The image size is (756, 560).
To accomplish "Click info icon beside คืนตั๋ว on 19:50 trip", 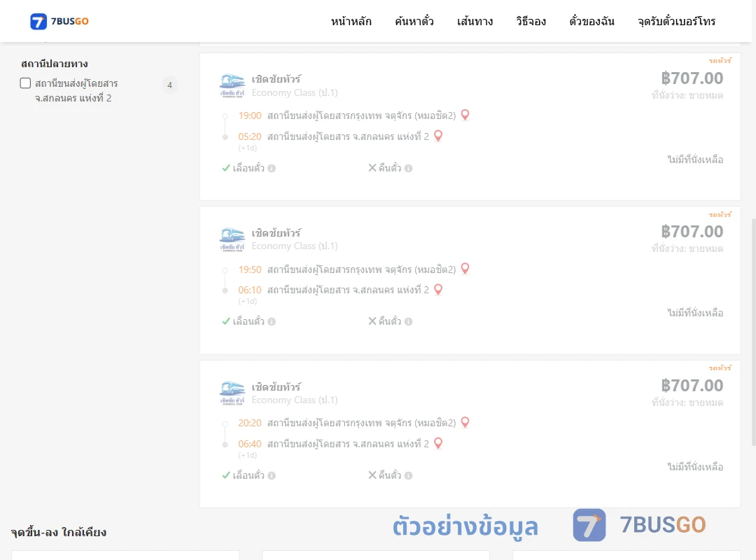I will coord(408,322).
